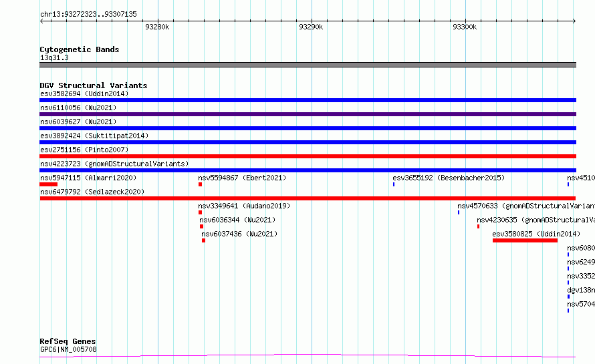
Task: Click the nsv5594867 (Ebert2021) label
Action: (242, 178)
